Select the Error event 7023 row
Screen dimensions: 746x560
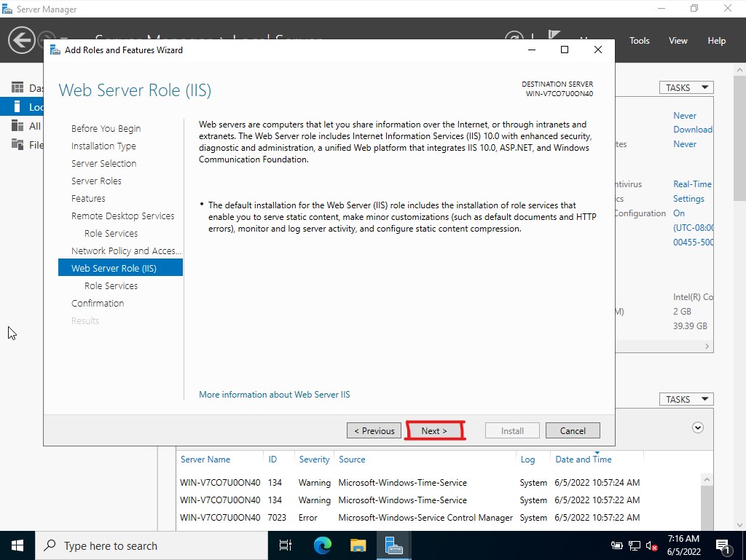click(439, 517)
